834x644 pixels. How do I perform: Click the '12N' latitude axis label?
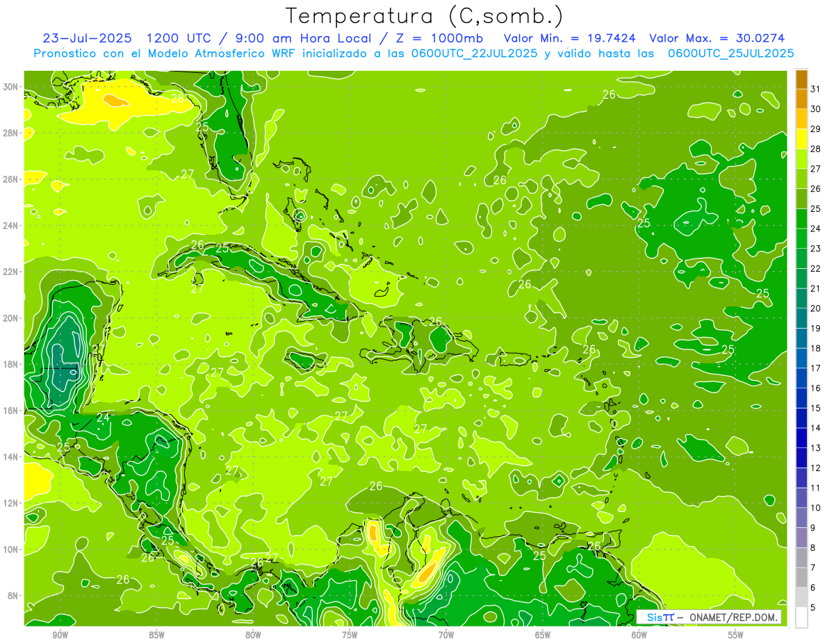click(12, 503)
